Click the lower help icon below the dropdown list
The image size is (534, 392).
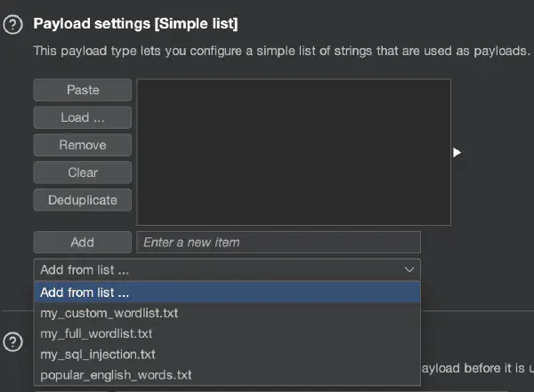pos(13,342)
